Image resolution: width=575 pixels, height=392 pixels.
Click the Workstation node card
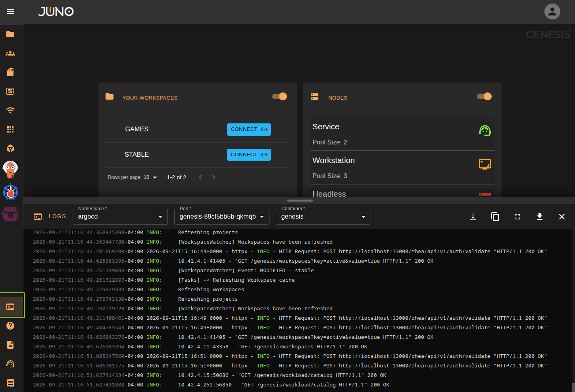[x=402, y=167]
